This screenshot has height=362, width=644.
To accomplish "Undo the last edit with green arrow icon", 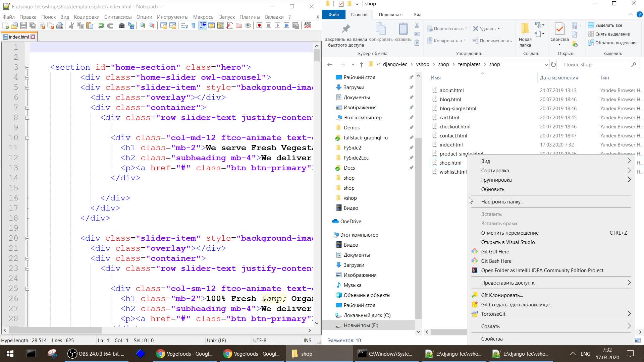I will [x=101, y=25].
